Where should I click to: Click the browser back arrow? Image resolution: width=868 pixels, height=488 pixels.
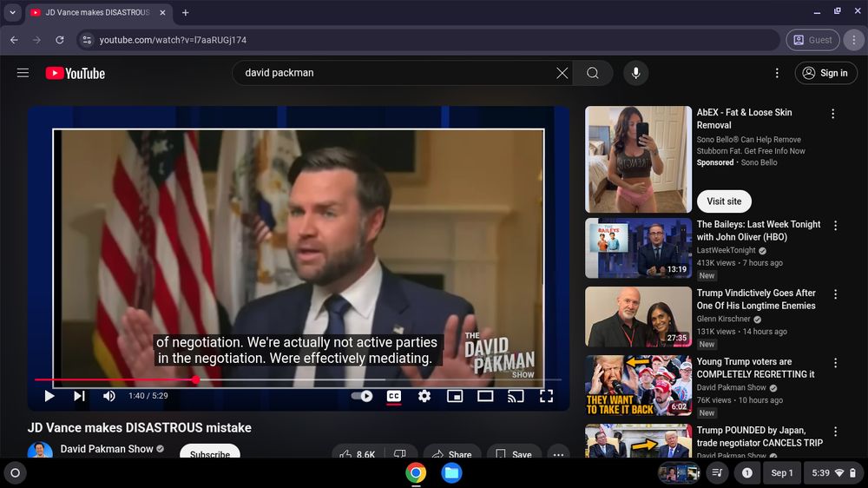[x=15, y=40]
